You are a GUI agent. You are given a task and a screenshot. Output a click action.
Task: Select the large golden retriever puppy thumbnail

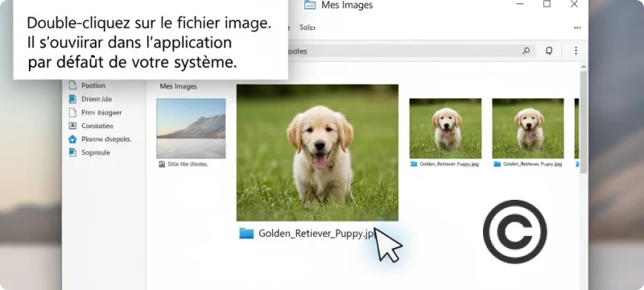coord(317,153)
